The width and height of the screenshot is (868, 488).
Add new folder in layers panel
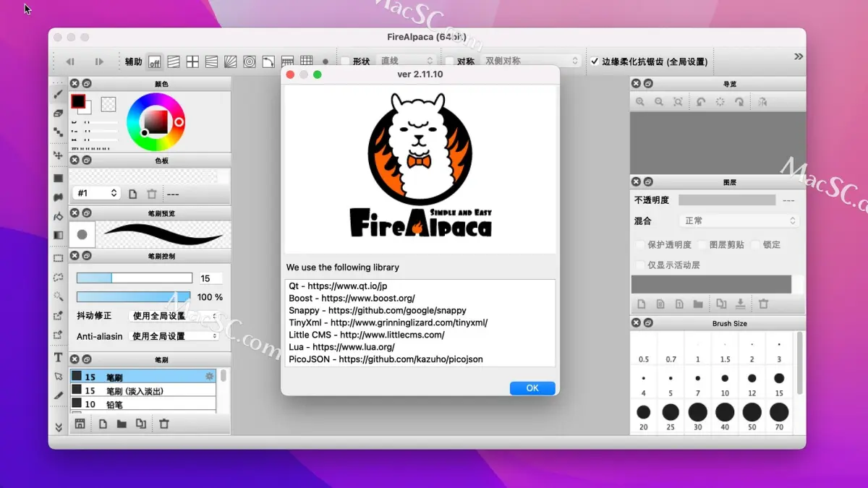[x=698, y=304]
